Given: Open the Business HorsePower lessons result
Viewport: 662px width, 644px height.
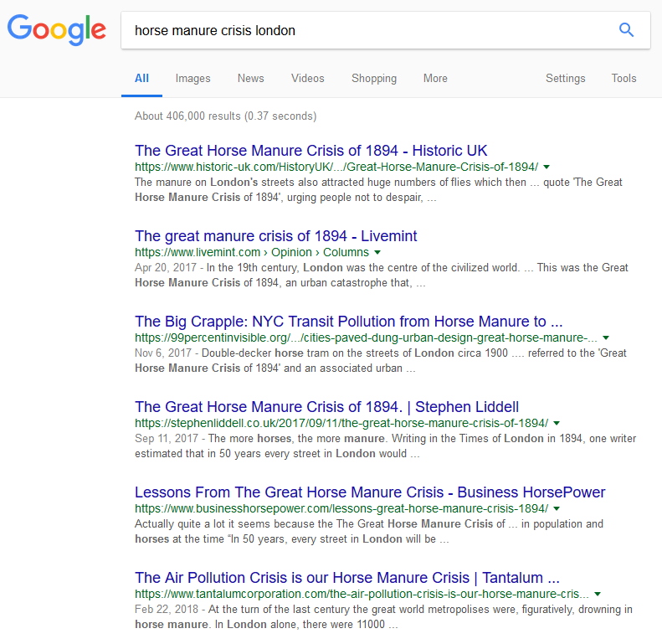Looking at the screenshot, I should pyautogui.click(x=370, y=492).
